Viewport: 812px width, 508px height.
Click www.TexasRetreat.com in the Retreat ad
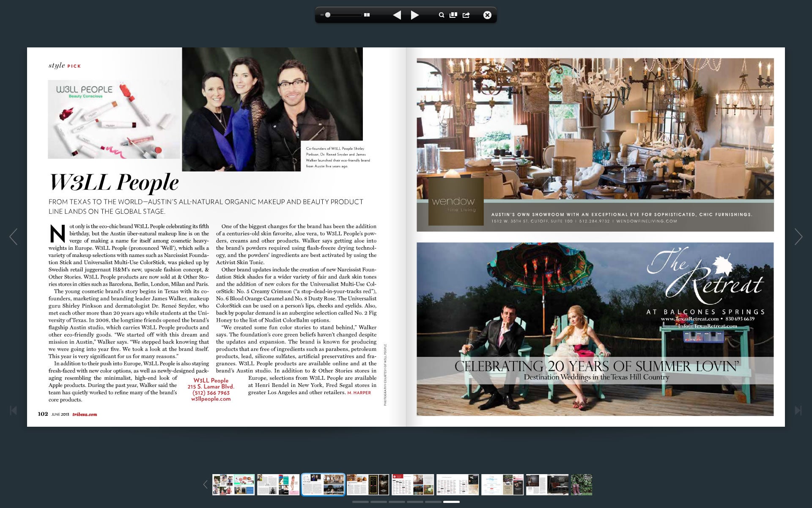(x=689, y=319)
